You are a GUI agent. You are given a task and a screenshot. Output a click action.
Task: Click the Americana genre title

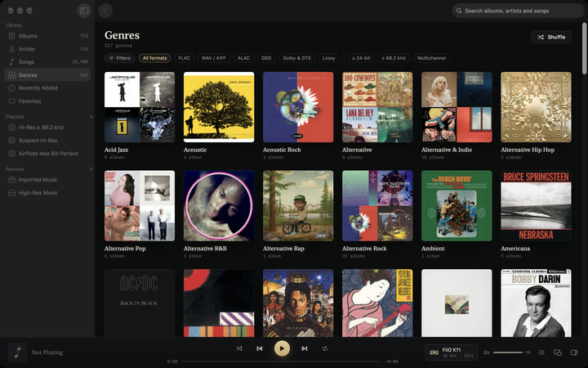(x=515, y=249)
